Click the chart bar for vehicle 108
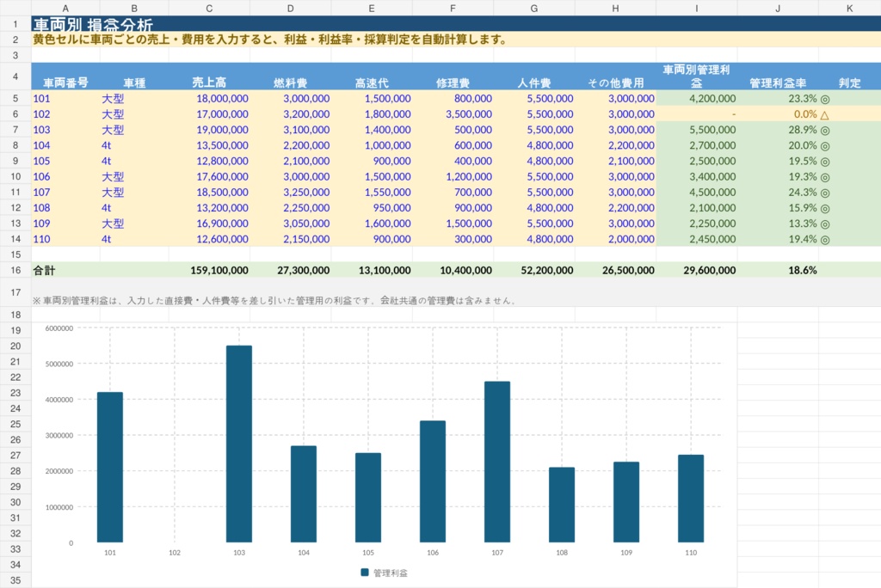Viewport: 881px width, 588px height. 562,505
